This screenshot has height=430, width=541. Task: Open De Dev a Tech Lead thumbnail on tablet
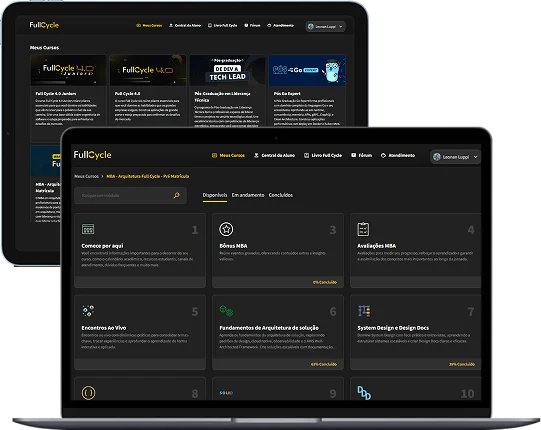point(227,70)
